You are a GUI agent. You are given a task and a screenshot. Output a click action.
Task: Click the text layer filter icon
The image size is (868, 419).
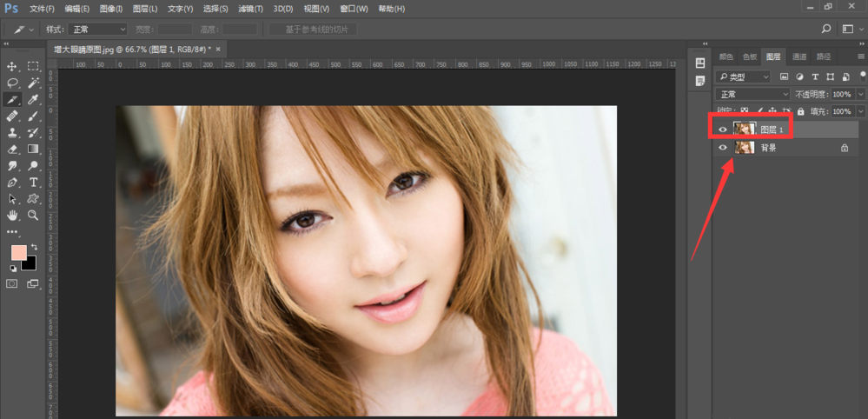[815, 76]
